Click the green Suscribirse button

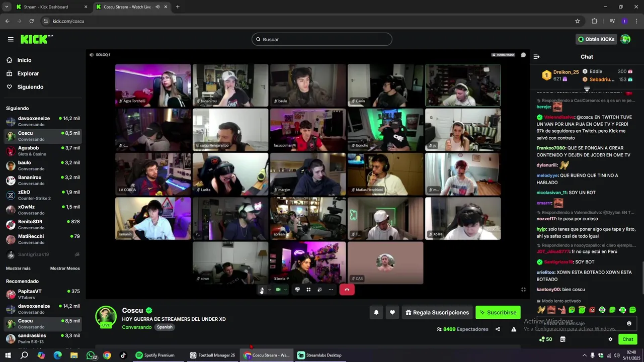[498, 312]
